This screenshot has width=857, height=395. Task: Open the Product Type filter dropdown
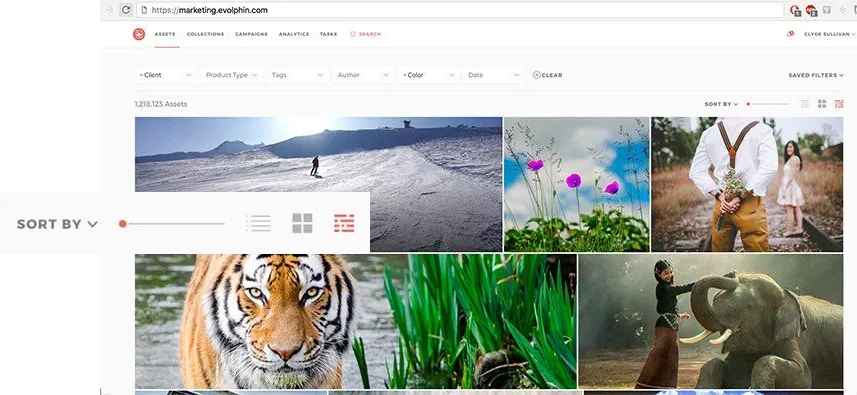click(231, 75)
